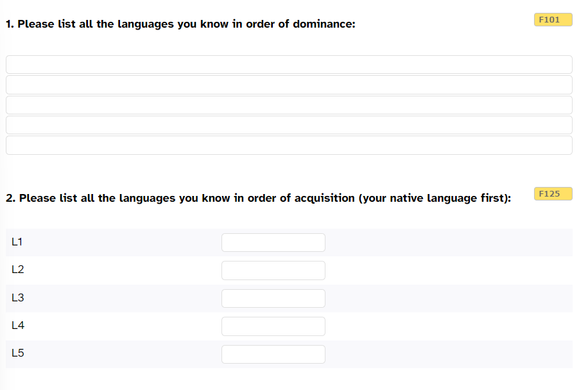This screenshot has height=390, width=588.
Task: Focus the second language dominance text field
Action: pos(289,85)
